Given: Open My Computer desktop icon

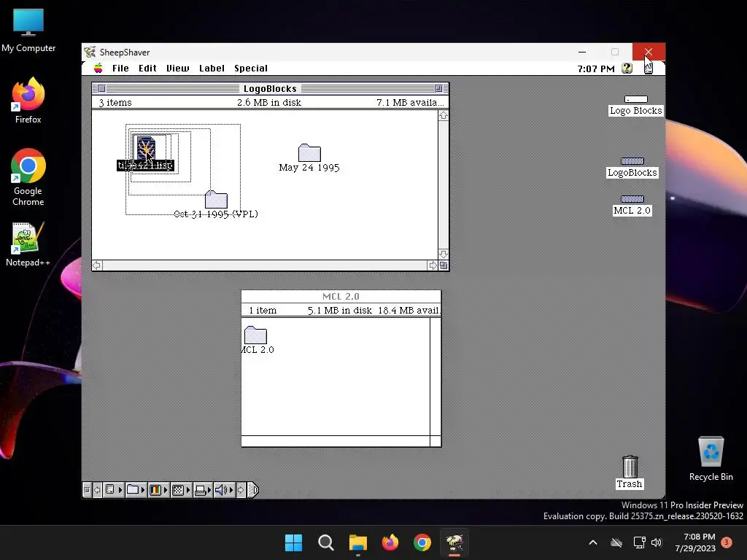Looking at the screenshot, I should [28, 31].
